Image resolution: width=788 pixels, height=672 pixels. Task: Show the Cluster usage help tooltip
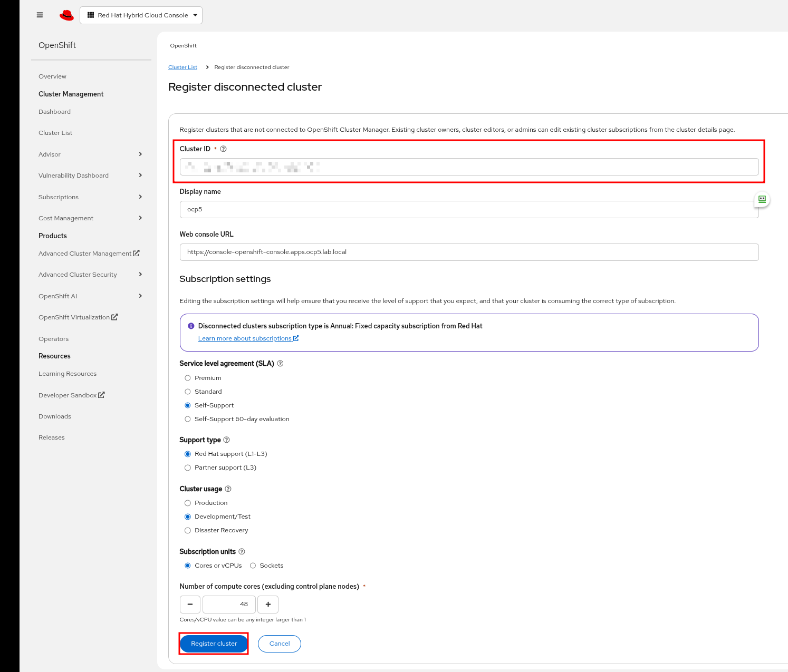tap(228, 489)
